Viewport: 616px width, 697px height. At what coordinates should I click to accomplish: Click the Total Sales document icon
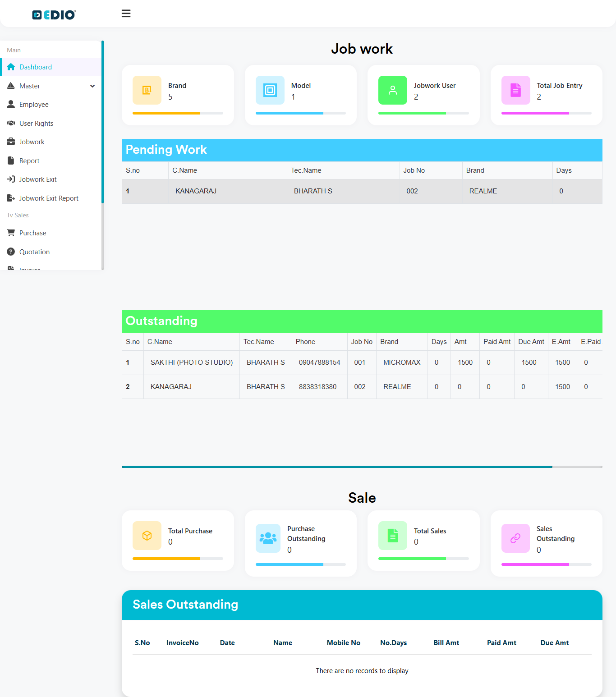tap(393, 536)
